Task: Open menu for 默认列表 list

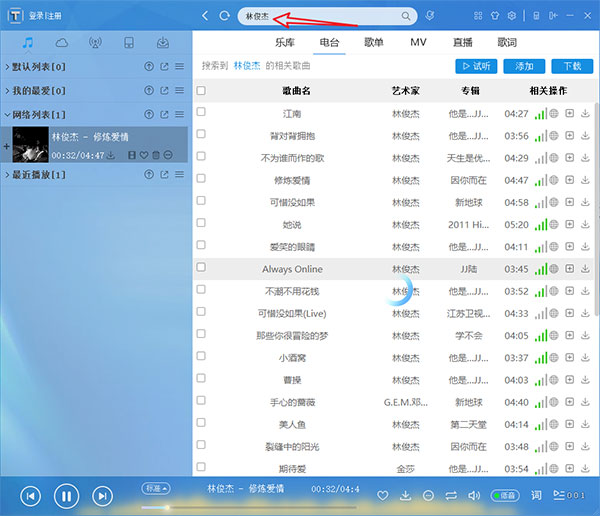Action: pyautogui.click(x=179, y=67)
